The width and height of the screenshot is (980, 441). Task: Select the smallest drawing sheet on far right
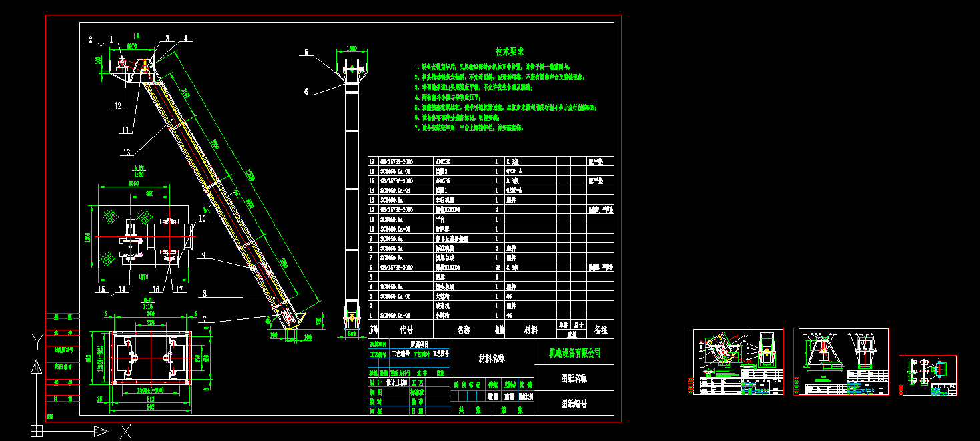tap(928, 376)
